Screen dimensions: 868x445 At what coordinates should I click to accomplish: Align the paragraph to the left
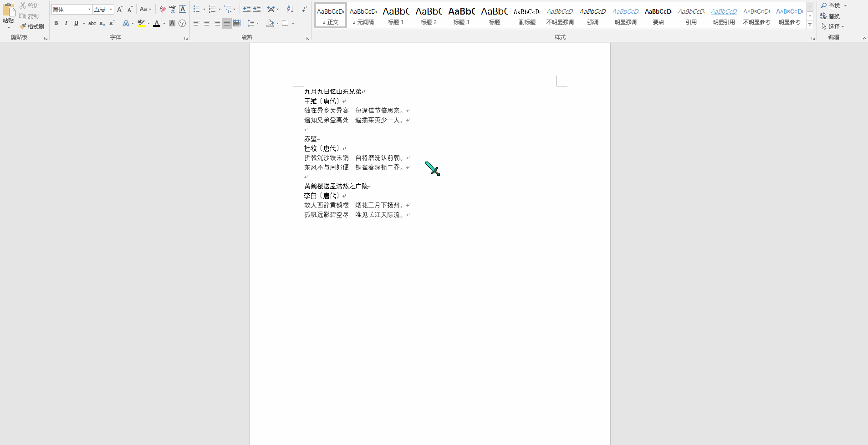(x=196, y=23)
